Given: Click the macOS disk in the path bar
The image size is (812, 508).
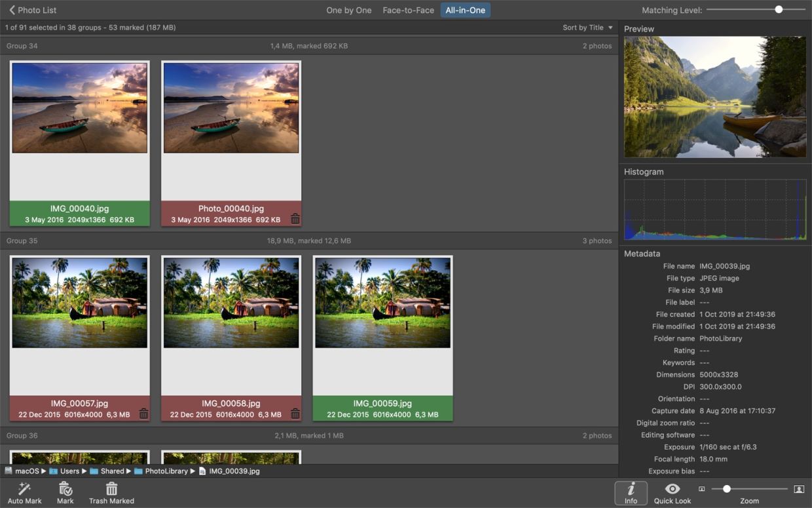Looking at the screenshot, I should 22,471.
